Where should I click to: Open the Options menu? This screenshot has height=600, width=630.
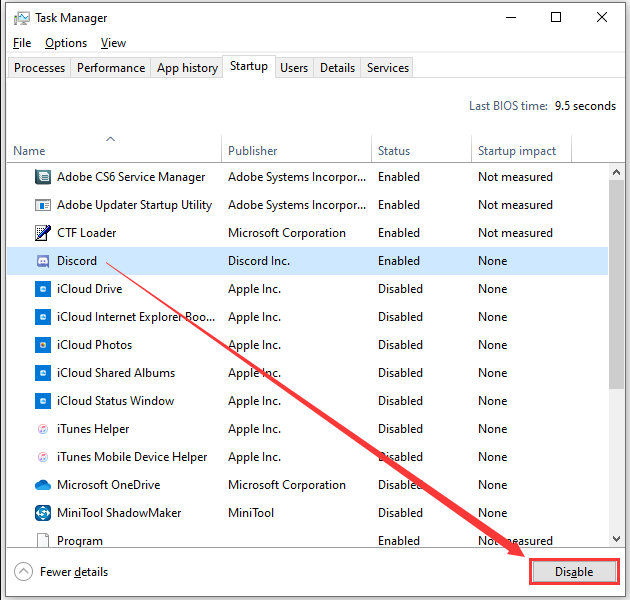point(66,43)
